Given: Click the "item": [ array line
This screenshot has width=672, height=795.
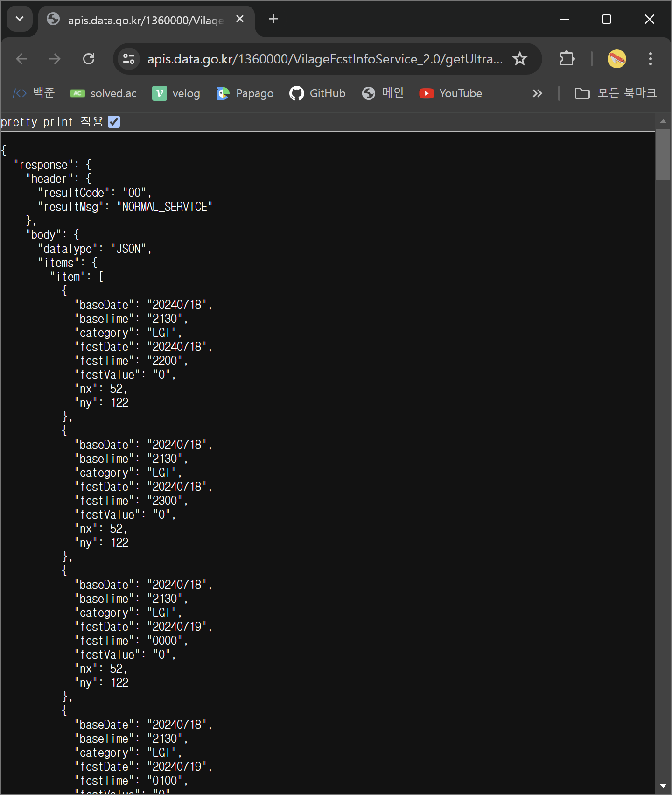Looking at the screenshot, I should click(x=77, y=277).
